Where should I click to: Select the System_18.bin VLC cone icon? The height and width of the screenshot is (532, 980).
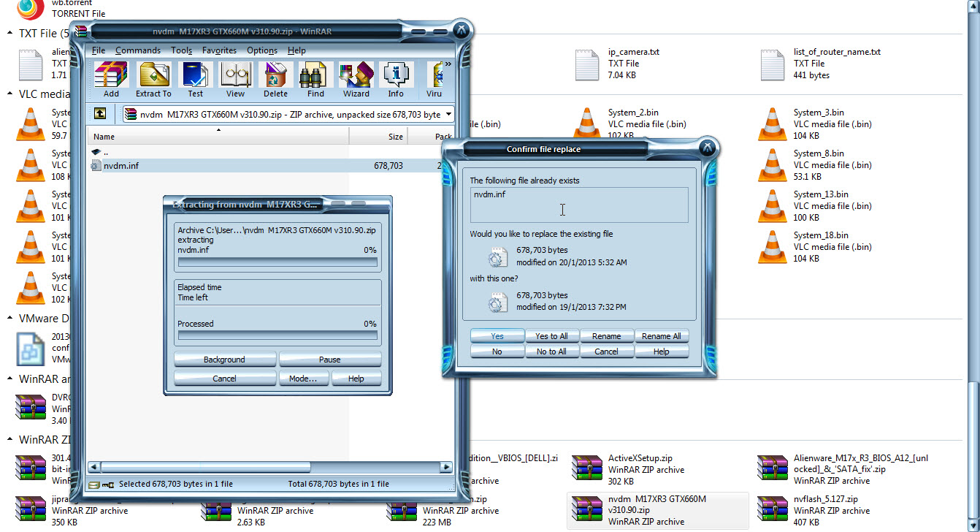tap(772, 247)
